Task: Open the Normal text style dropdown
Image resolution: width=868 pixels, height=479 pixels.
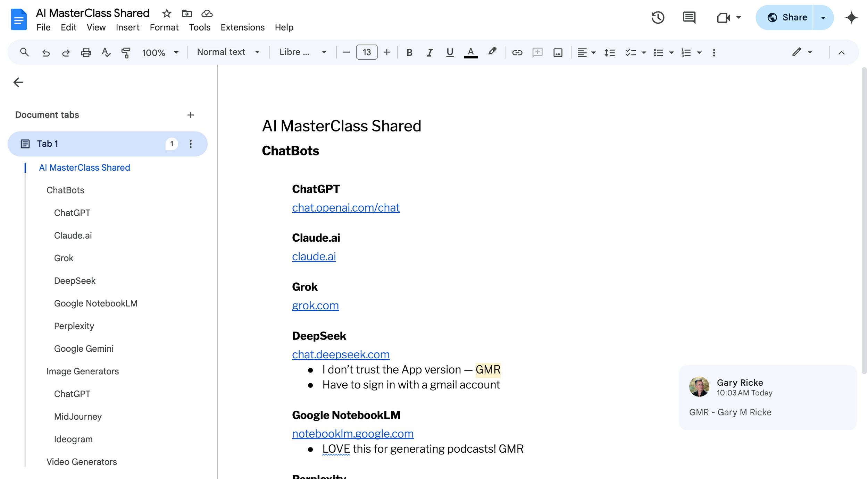Action: pyautogui.click(x=228, y=52)
